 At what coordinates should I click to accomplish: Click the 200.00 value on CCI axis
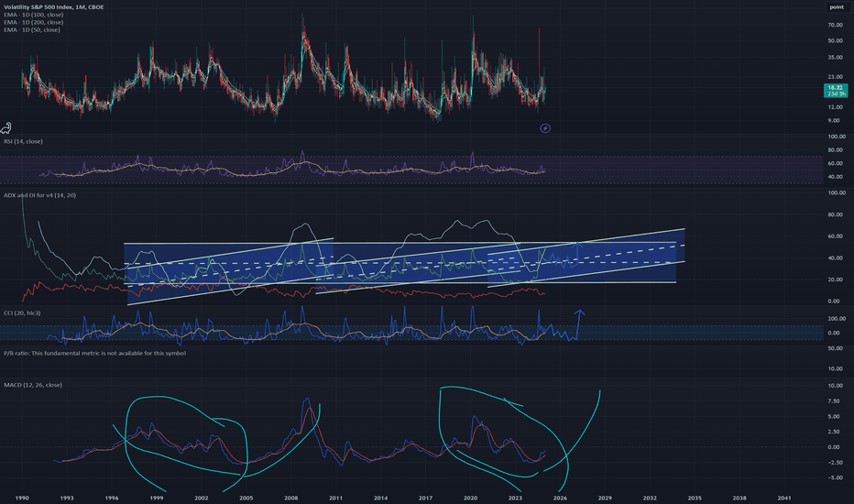coord(837,318)
